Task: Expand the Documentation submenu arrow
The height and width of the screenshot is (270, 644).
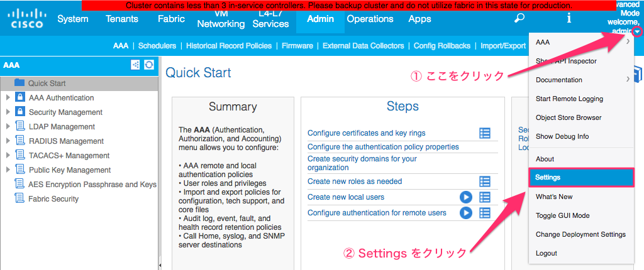Action: point(628,79)
